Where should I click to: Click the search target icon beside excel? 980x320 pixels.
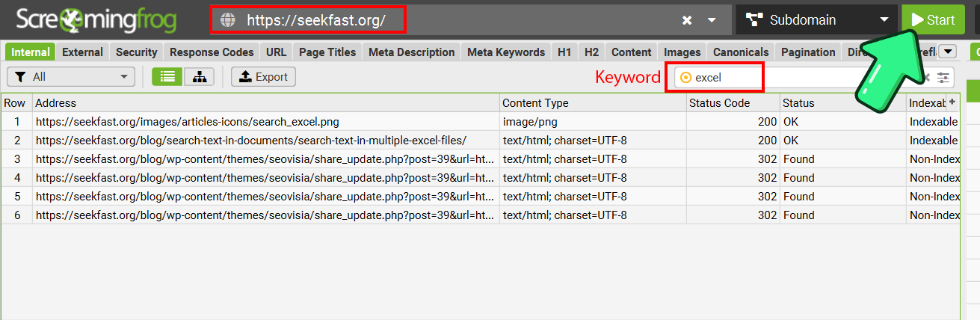pos(685,77)
